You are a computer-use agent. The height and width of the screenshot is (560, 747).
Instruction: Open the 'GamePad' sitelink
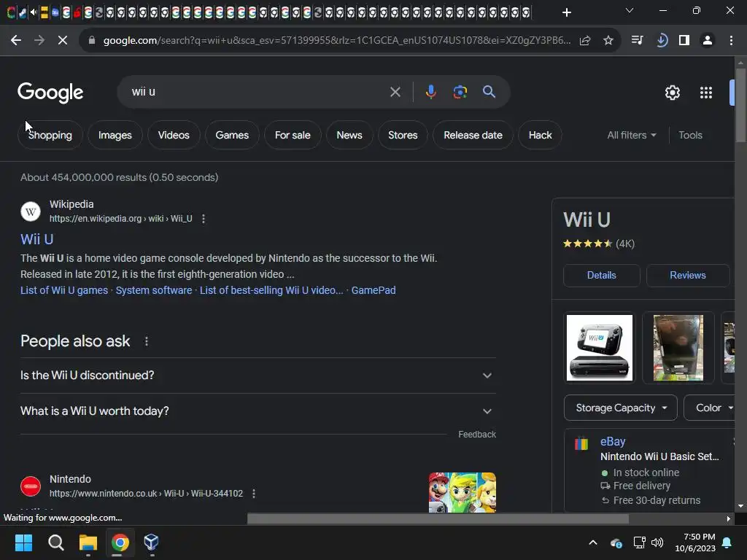(x=373, y=290)
